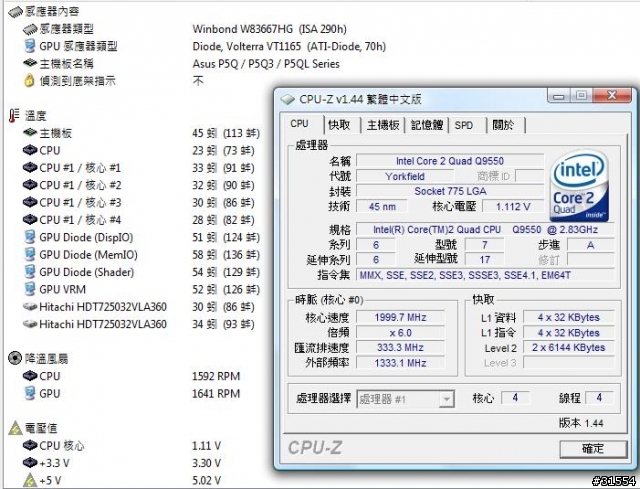Click the voltage values warning icon
640x489 pixels.
pyautogui.click(x=15, y=428)
